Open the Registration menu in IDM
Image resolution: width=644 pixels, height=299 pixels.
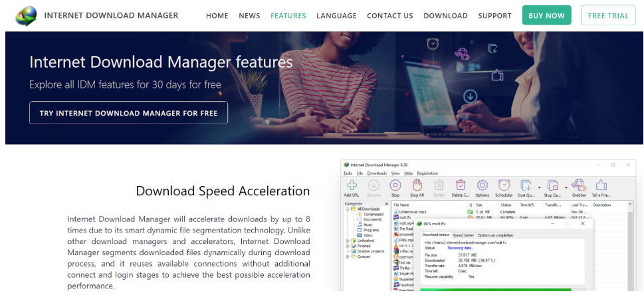point(427,173)
